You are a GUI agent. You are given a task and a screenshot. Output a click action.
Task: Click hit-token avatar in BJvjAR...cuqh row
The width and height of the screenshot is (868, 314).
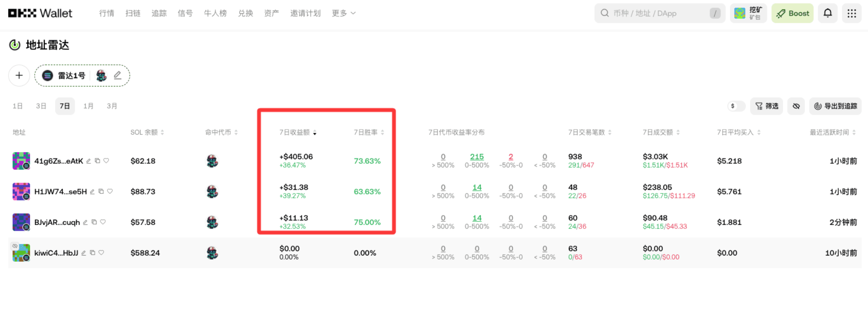[x=212, y=222]
